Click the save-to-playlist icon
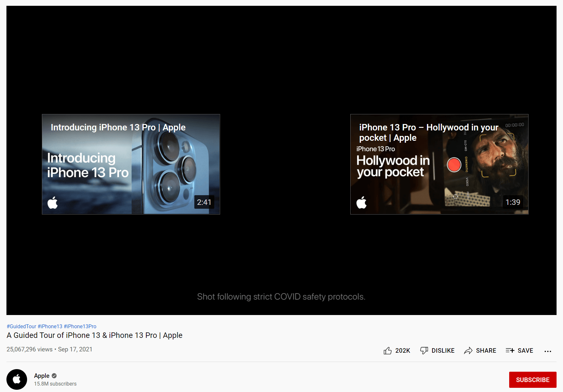The image size is (563, 392). click(x=510, y=350)
